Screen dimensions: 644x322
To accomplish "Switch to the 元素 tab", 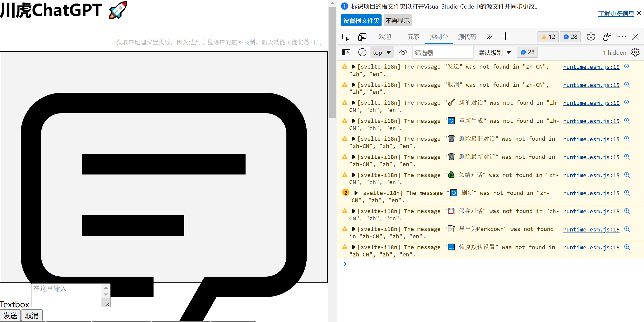I will (413, 37).
